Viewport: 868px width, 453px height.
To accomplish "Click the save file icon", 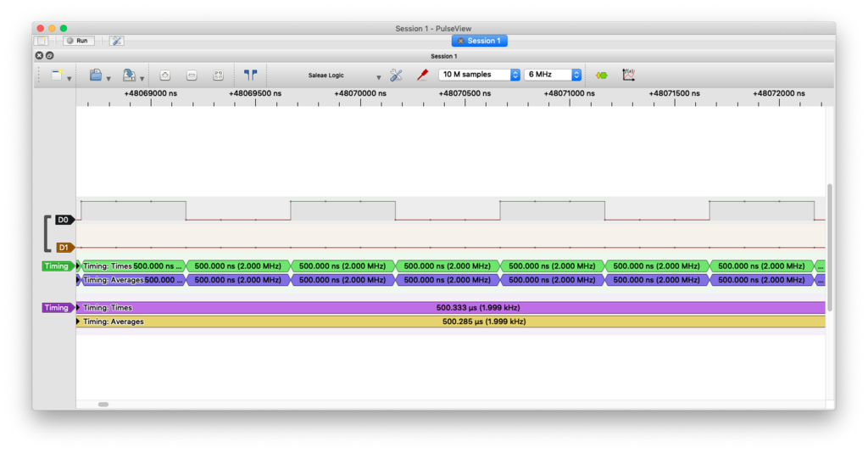I will coord(128,75).
